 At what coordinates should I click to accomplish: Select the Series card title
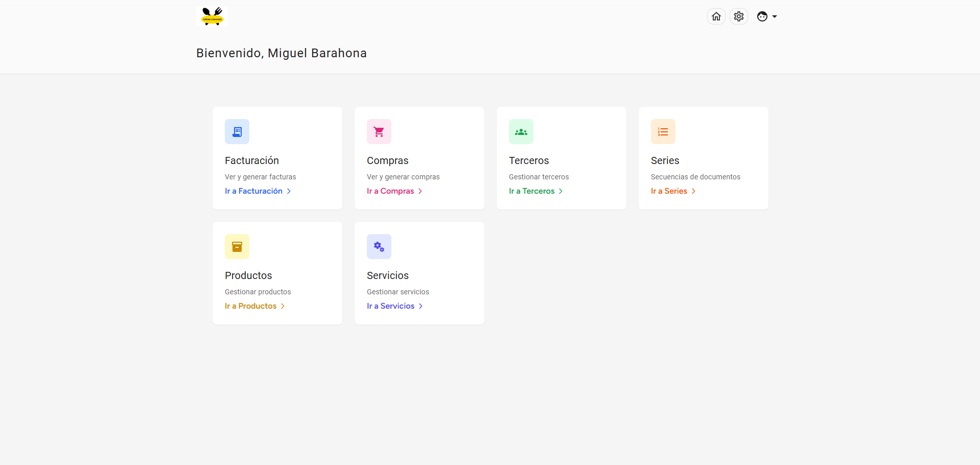point(665,160)
